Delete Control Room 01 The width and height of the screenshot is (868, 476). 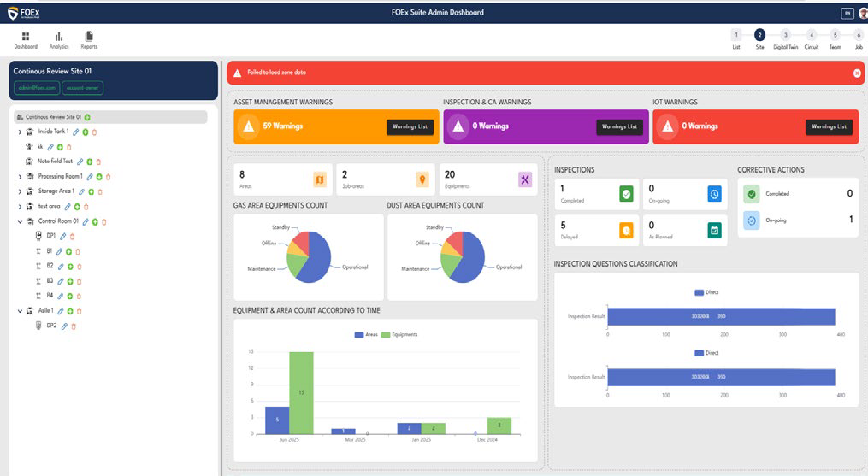(104, 222)
